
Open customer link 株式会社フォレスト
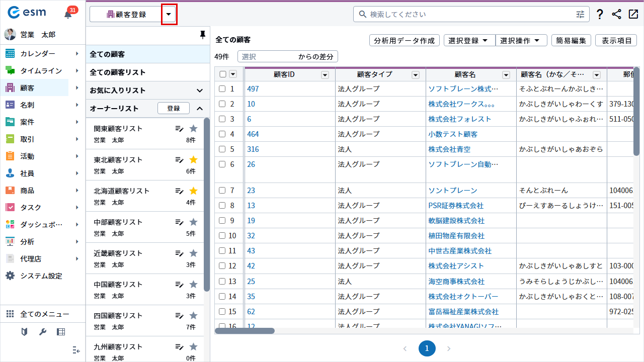point(459,119)
